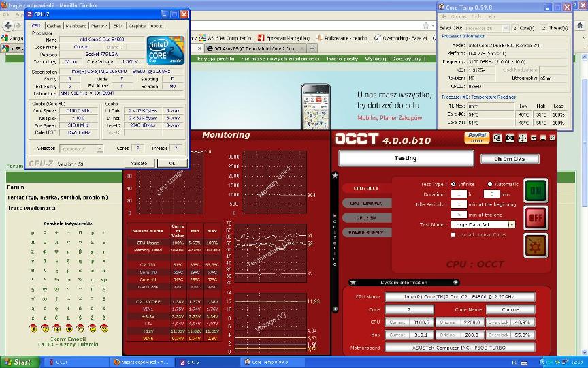The width and height of the screenshot is (588, 368).
Task: Open File menu in Core Temp
Action: tap(443, 17)
